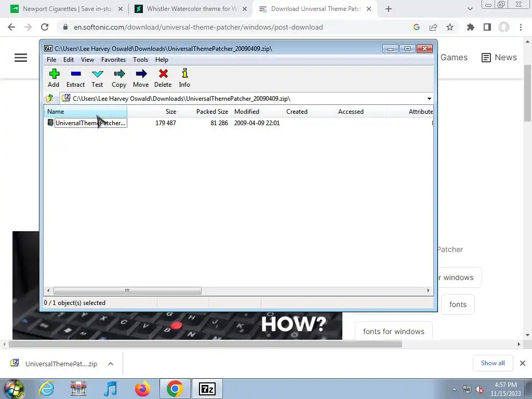Launch Internet Explorer from taskbar
Screen dimensions: 532x399
click(46, 389)
